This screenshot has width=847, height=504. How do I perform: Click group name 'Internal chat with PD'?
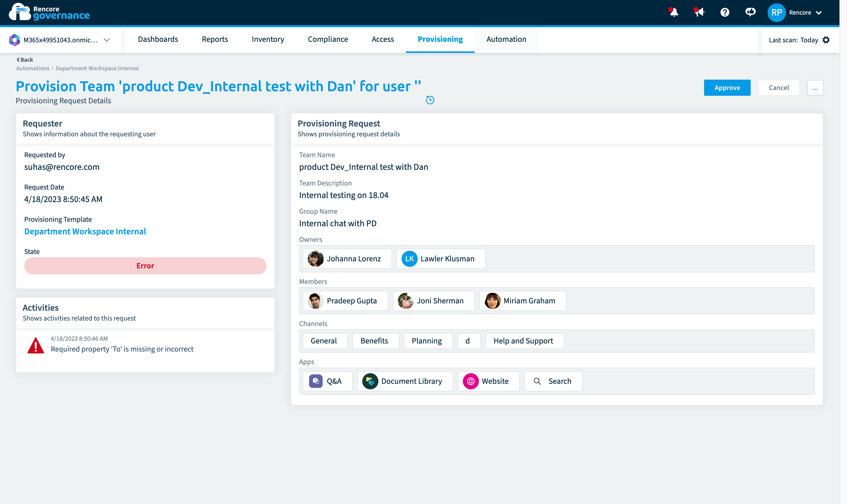(x=338, y=223)
